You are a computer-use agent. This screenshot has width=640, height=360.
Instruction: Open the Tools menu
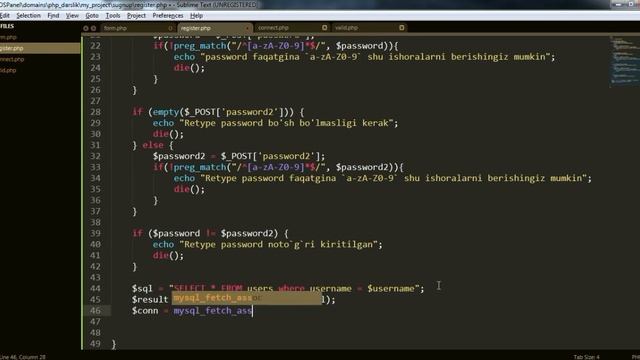tap(113, 16)
